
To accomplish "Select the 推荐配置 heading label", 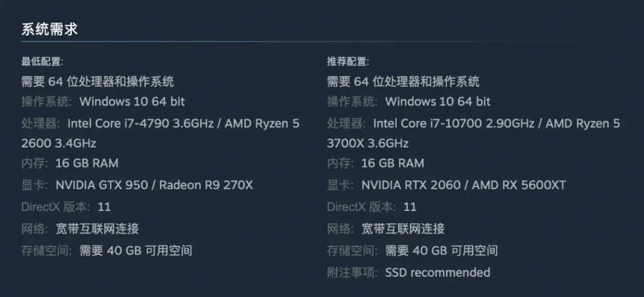I will [x=348, y=61].
